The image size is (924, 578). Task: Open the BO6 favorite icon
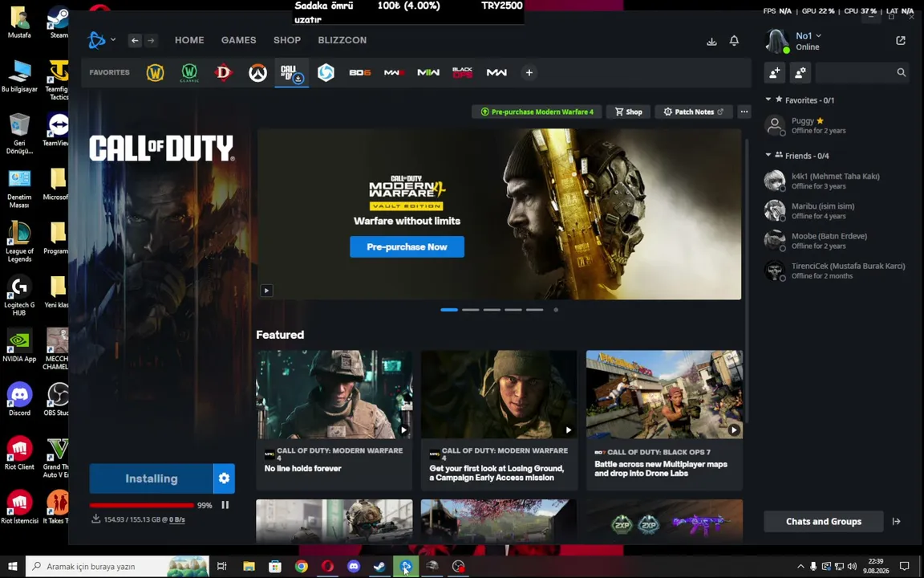coord(360,72)
